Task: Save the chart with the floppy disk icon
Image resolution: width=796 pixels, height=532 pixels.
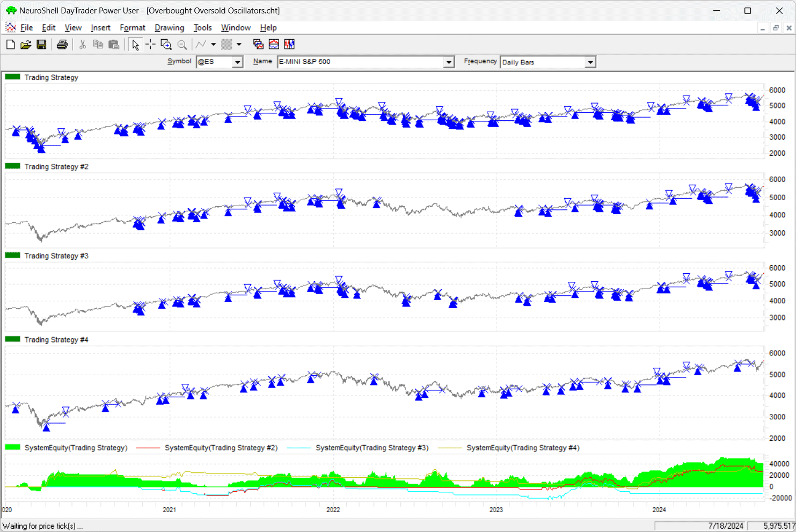Action: coord(41,45)
